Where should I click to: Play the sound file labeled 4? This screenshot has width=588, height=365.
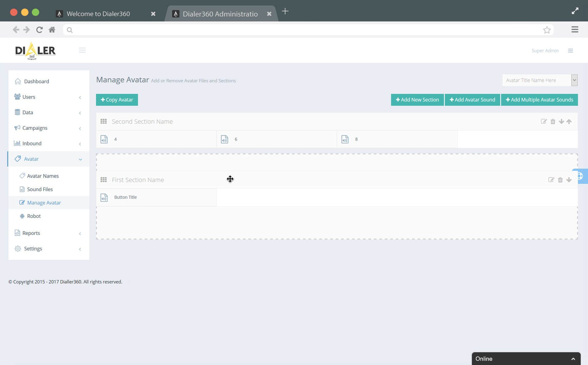pyautogui.click(x=104, y=139)
